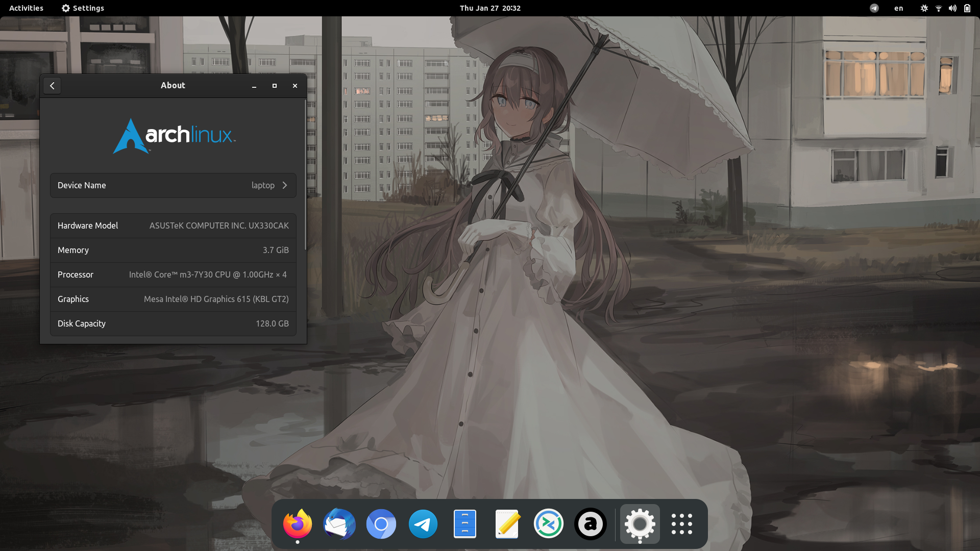
Task: Select the Processor row
Action: (173, 274)
